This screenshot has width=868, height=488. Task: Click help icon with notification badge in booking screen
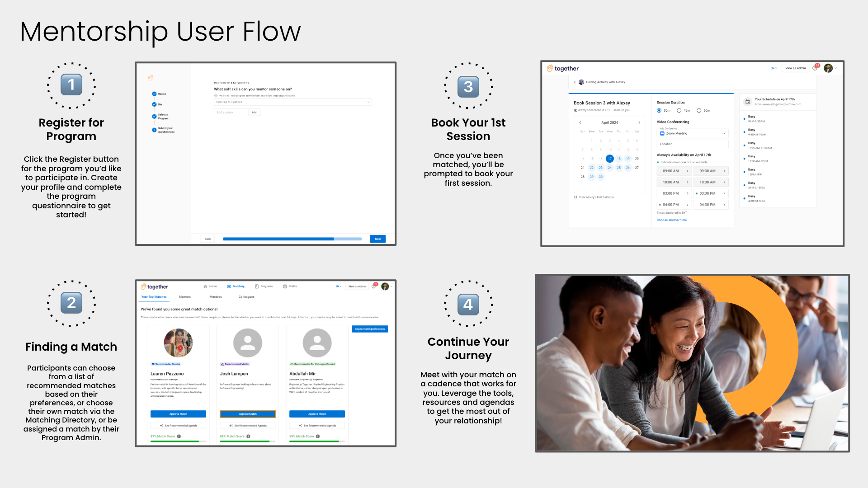815,68
